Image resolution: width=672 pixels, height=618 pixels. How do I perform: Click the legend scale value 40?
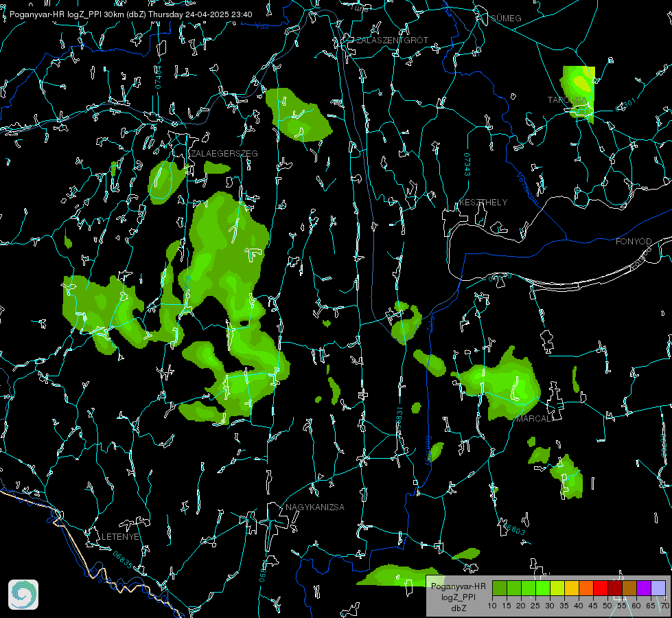pyautogui.click(x=579, y=606)
